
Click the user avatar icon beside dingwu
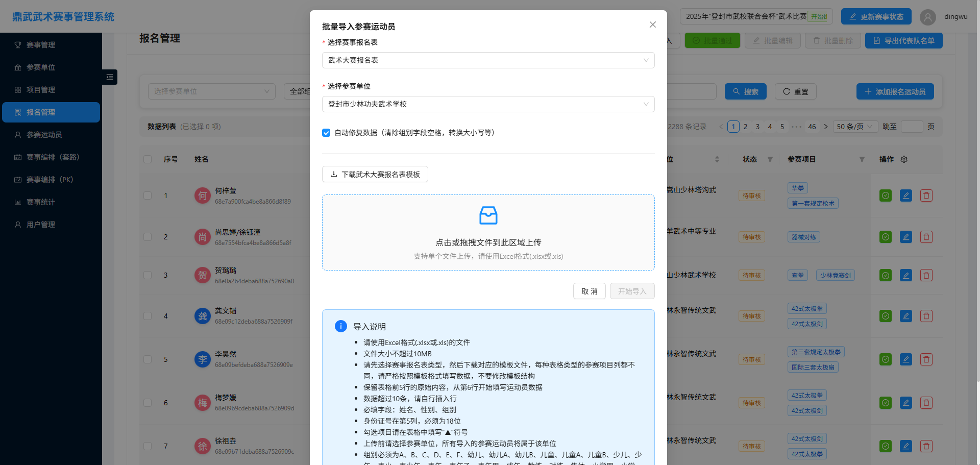(927, 17)
